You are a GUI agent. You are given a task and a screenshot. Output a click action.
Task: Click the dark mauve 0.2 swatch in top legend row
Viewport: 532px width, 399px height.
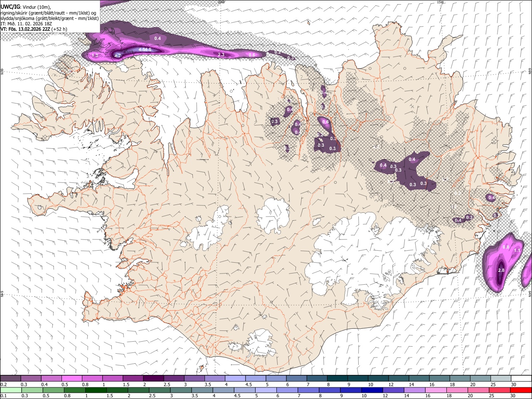(10, 379)
